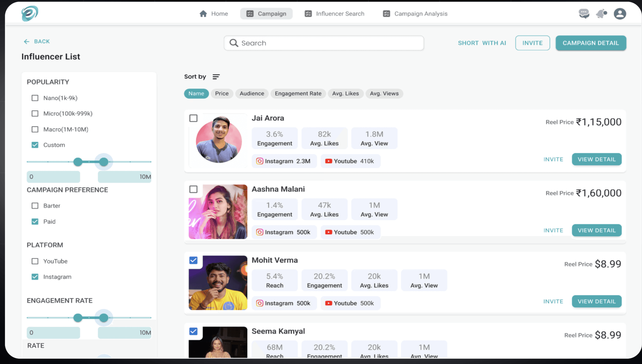Open Jai Arora's profile photo
This screenshot has height=364, width=642.
pos(219,140)
